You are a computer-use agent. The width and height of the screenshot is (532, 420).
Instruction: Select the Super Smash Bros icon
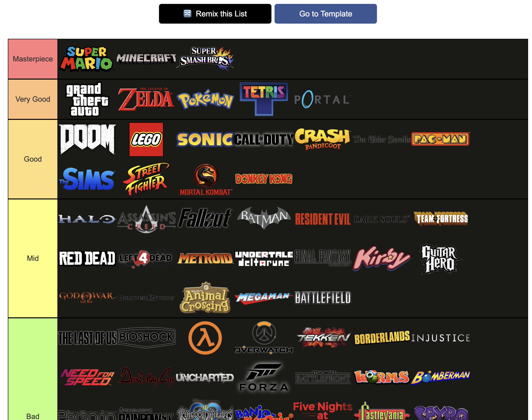205,58
